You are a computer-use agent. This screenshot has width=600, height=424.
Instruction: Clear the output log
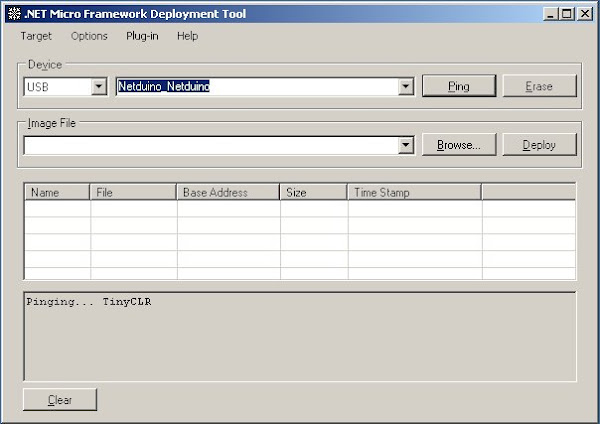coord(60,400)
